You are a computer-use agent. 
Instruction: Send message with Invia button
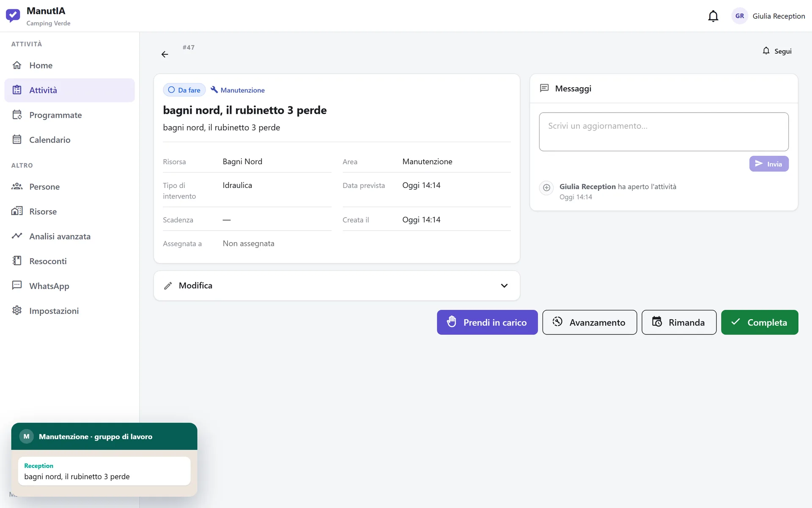769,164
